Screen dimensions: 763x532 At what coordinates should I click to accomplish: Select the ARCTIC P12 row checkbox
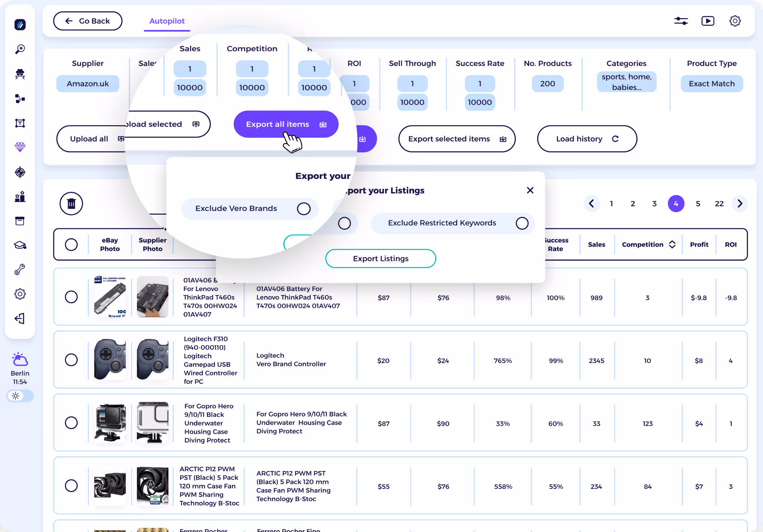[x=71, y=486]
